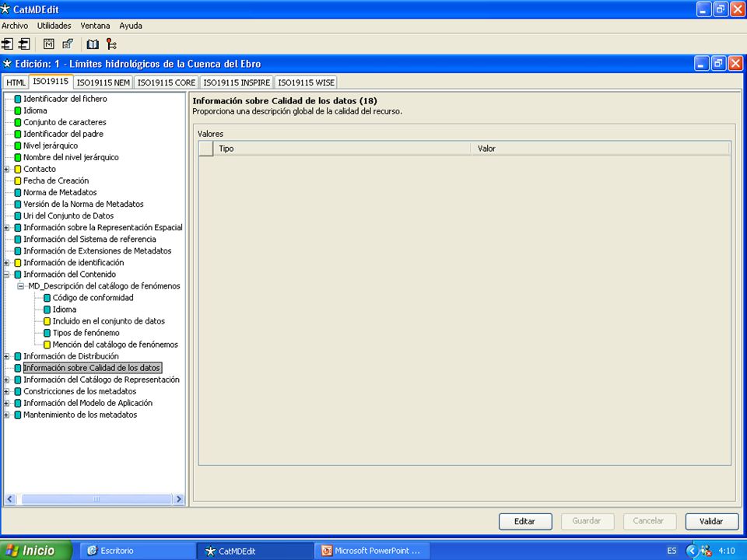This screenshot has width=747, height=560.
Task: Select Información del Sistema de referencia
Action: (x=89, y=240)
